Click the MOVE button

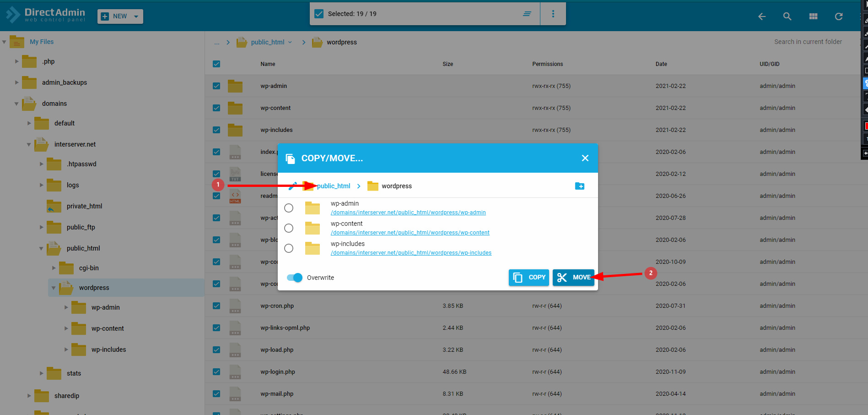[x=573, y=278]
